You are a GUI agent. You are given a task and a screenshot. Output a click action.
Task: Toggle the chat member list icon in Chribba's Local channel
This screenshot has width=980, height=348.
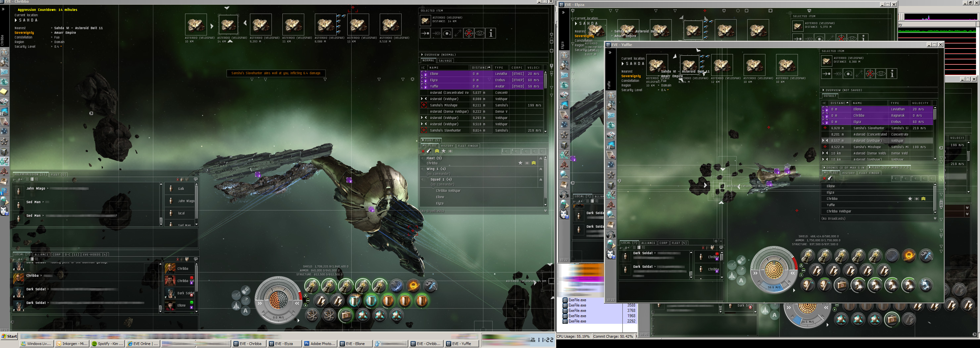point(187,259)
